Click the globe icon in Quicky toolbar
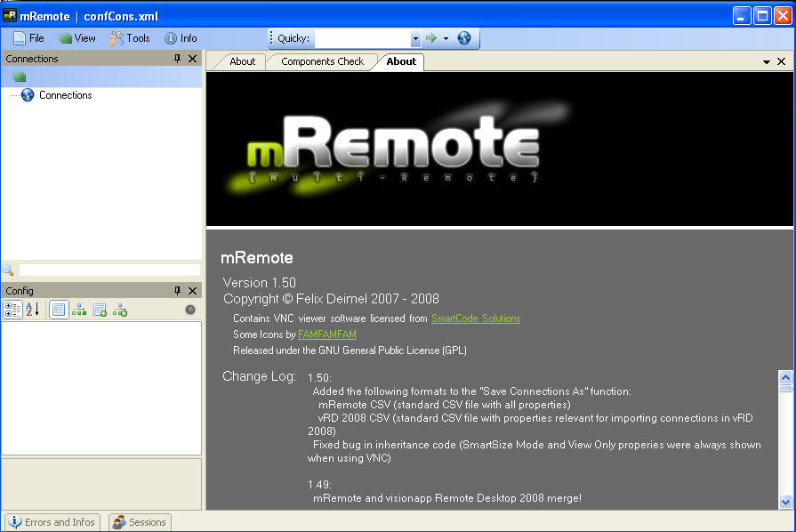Screen dimensions: 796x532 464,38
